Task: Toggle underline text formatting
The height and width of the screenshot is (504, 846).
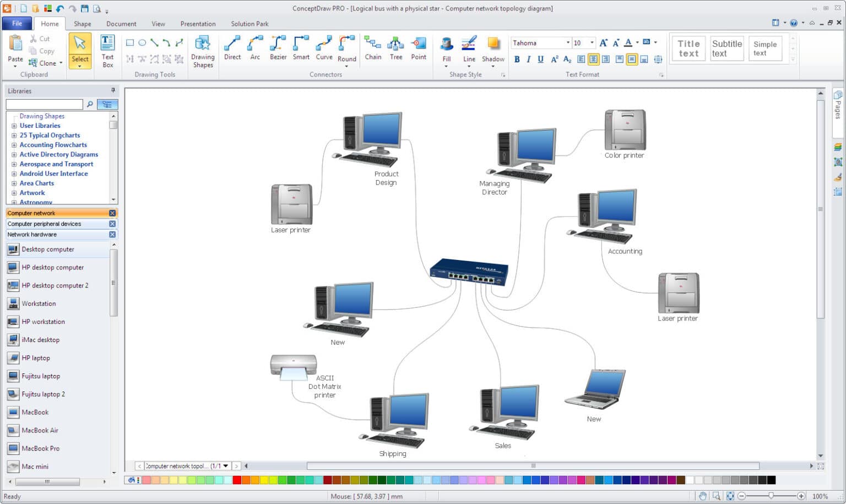Action: coord(540,59)
